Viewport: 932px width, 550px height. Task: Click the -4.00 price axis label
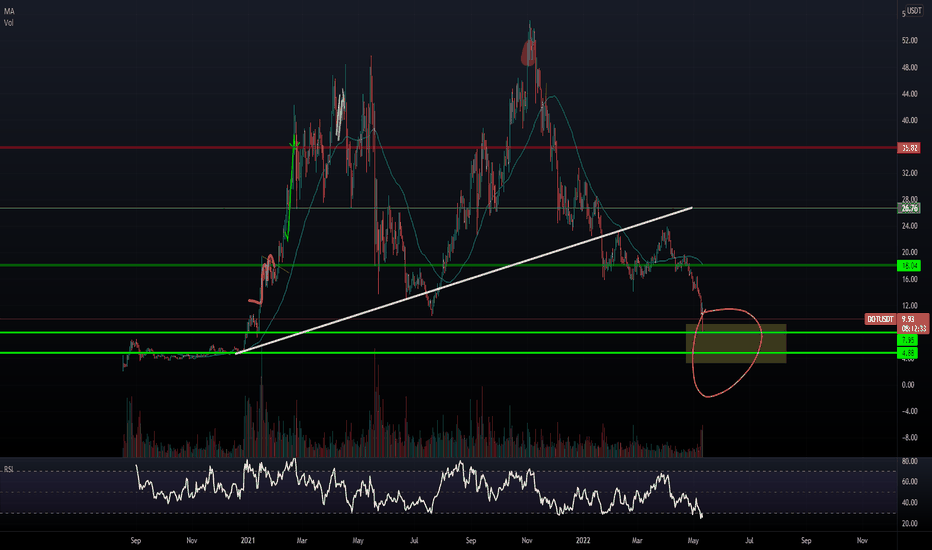point(909,411)
